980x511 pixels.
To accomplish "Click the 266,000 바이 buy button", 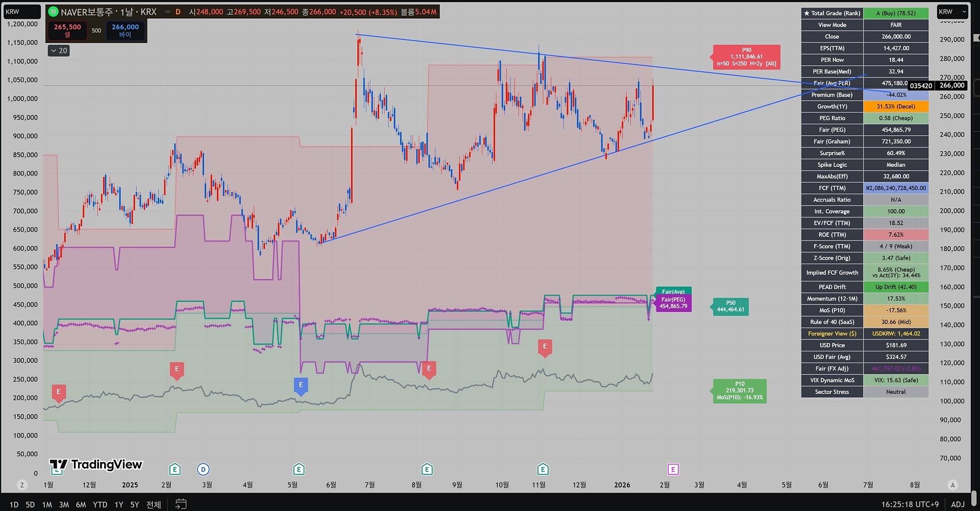I will pos(126,31).
